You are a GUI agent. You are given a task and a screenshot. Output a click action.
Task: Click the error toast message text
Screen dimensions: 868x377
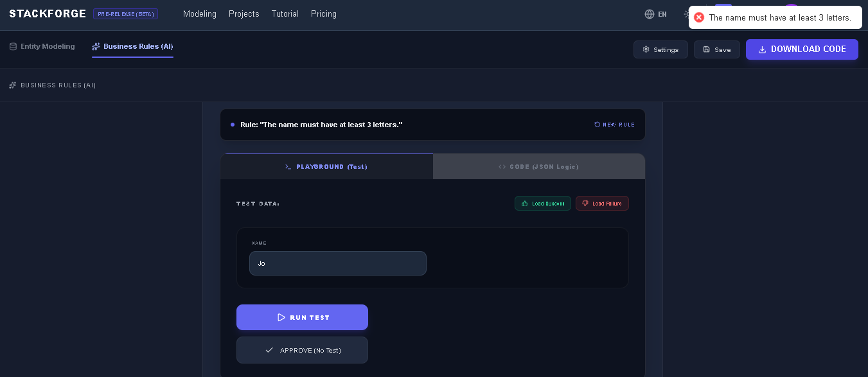[x=780, y=18]
